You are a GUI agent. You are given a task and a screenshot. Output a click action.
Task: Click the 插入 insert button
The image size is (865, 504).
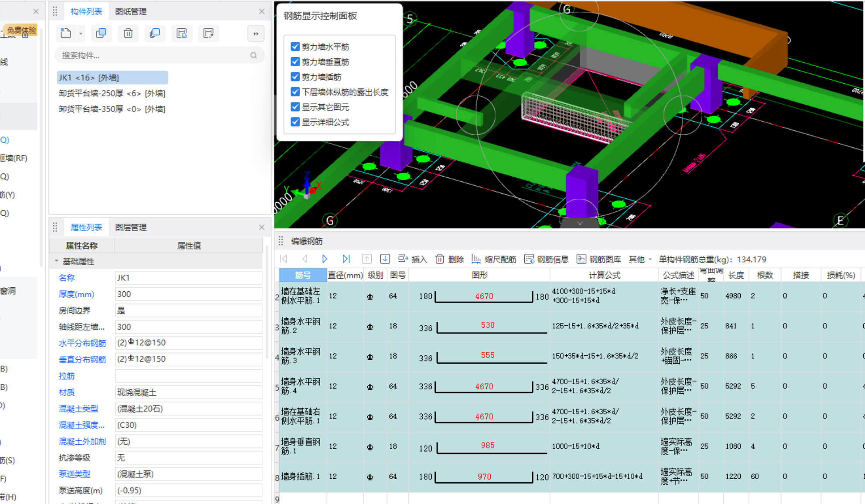tap(413, 259)
